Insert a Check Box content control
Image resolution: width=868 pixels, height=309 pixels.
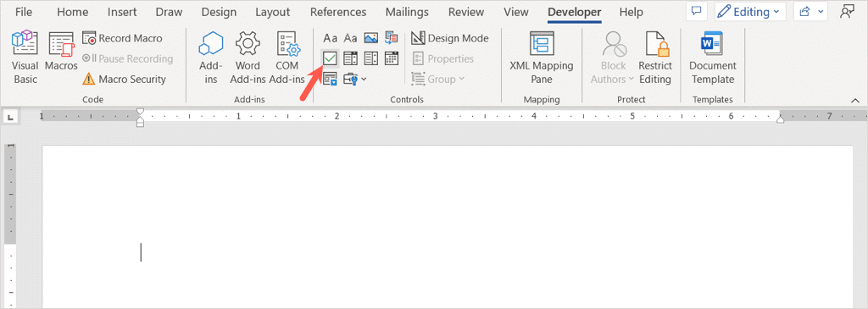pyautogui.click(x=331, y=58)
